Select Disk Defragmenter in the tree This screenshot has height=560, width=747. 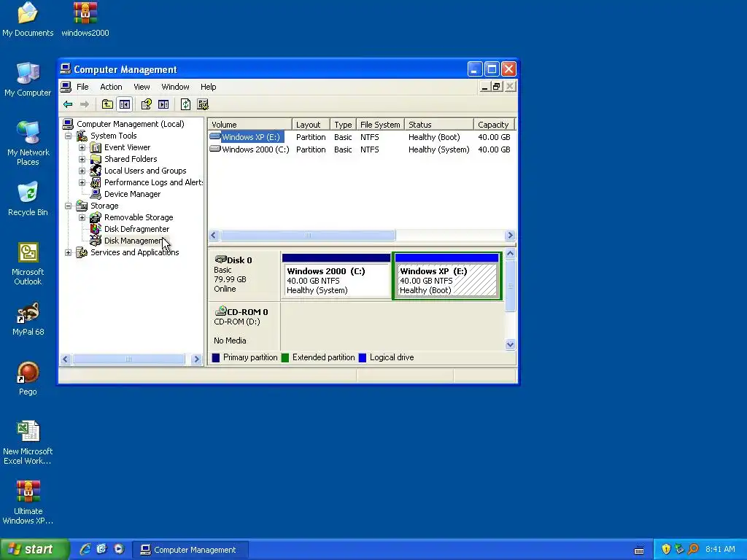(136, 229)
